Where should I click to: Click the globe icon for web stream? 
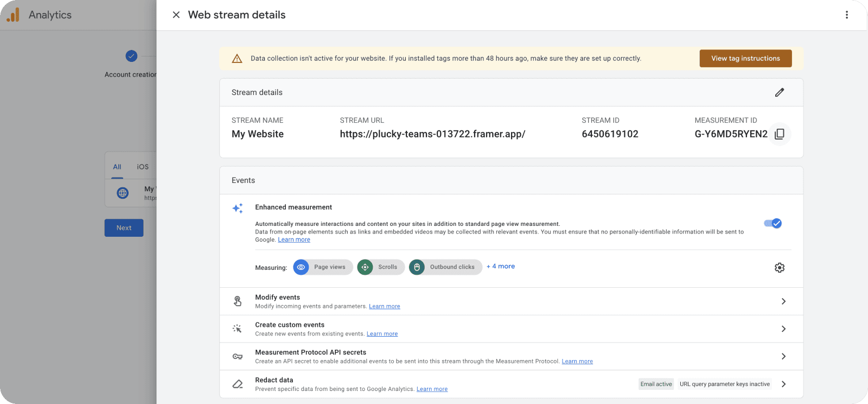click(x=123, y=193)
